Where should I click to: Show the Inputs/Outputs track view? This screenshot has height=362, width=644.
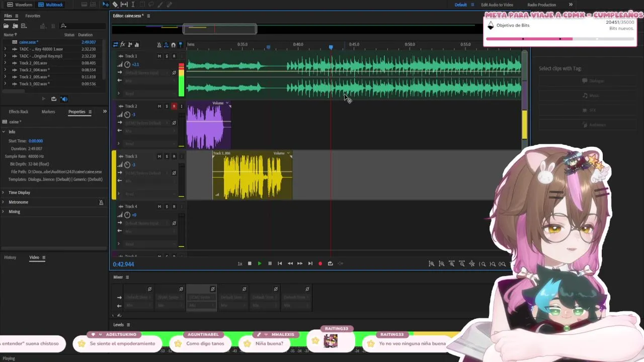115,45
